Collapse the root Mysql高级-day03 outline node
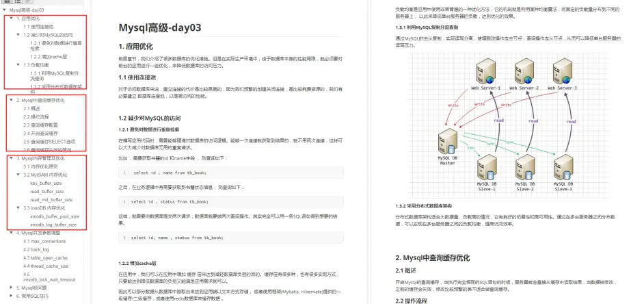 [x=5, y=10]
